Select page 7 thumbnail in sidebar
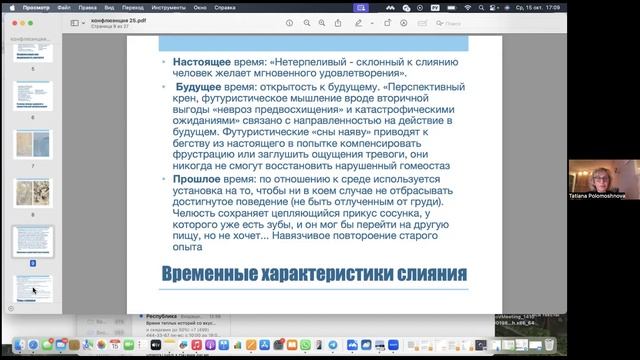Screen dimensions: 640x360 pos(33,144)
